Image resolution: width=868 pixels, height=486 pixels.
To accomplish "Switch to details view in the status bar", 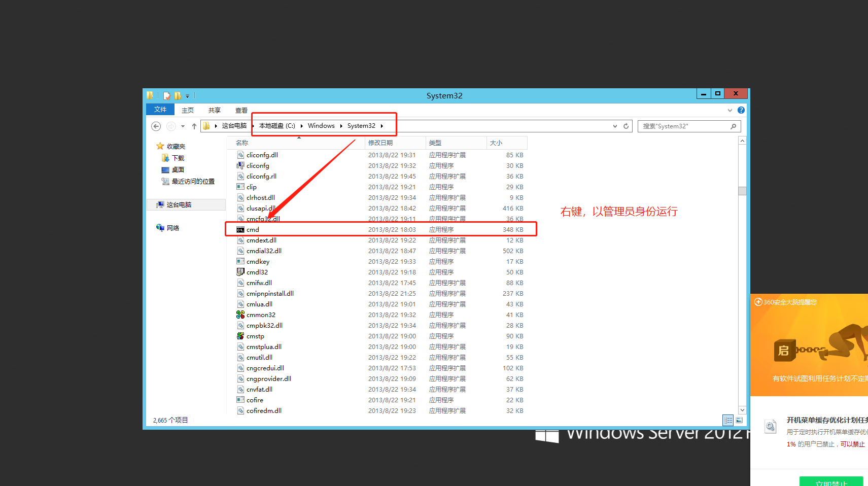I will (x=728, y=420).
